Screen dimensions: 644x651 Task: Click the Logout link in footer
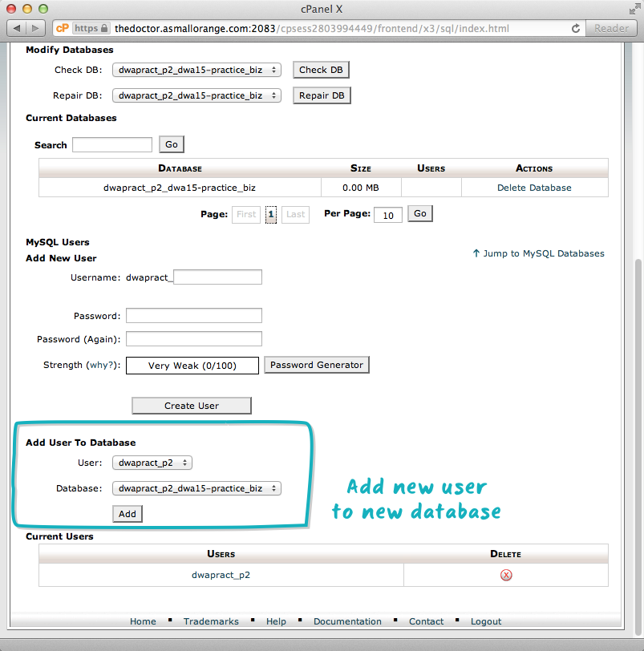click(486, 621)
